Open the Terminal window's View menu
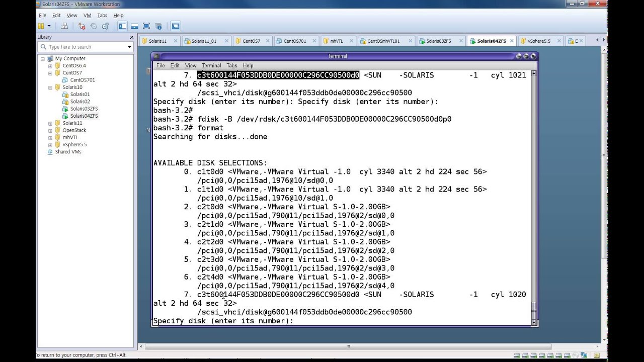Screen dimensions: 644x362 191,66
